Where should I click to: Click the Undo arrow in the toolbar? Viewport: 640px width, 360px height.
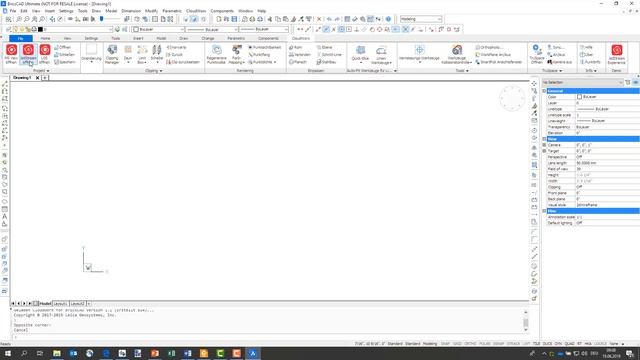coord(329,19)
